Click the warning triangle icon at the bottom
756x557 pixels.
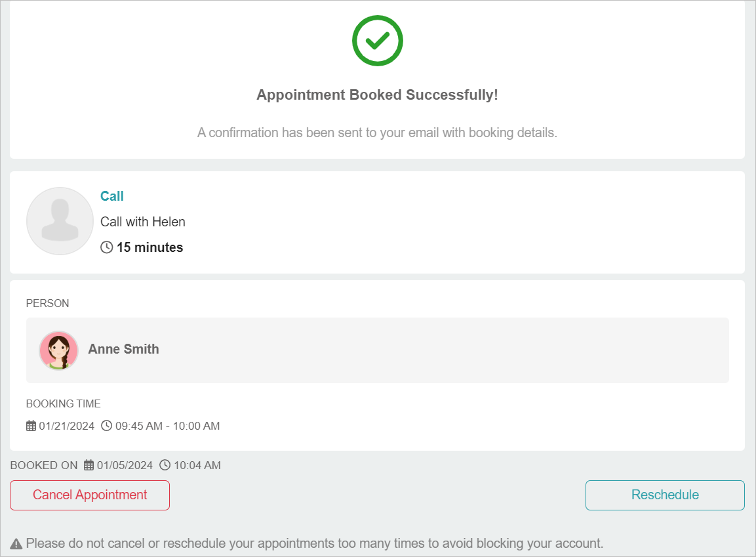pos(16,544)
